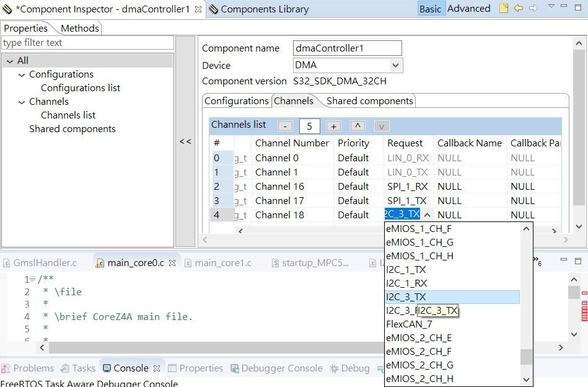Pick I2C_3_TX highlighted option
588x387 pixels.
pyautogui.click(x=452, y=297)
